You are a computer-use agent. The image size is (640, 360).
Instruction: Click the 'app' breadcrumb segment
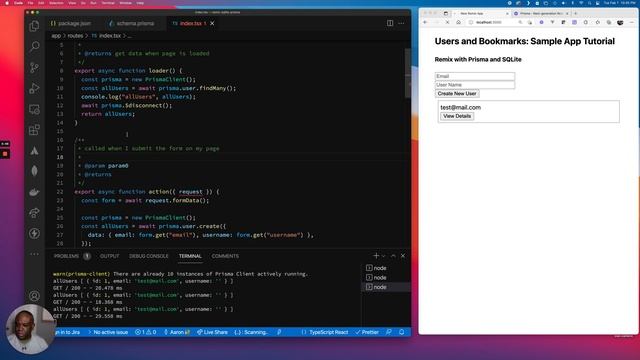point(56,36)
